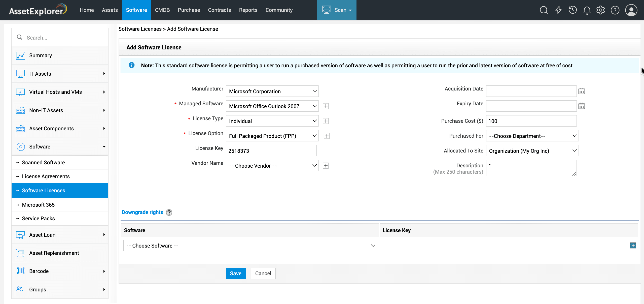This screenshot has height=304, width=644.
Task: Open the Contracts menu tab
Action: (x=219, y=10)
